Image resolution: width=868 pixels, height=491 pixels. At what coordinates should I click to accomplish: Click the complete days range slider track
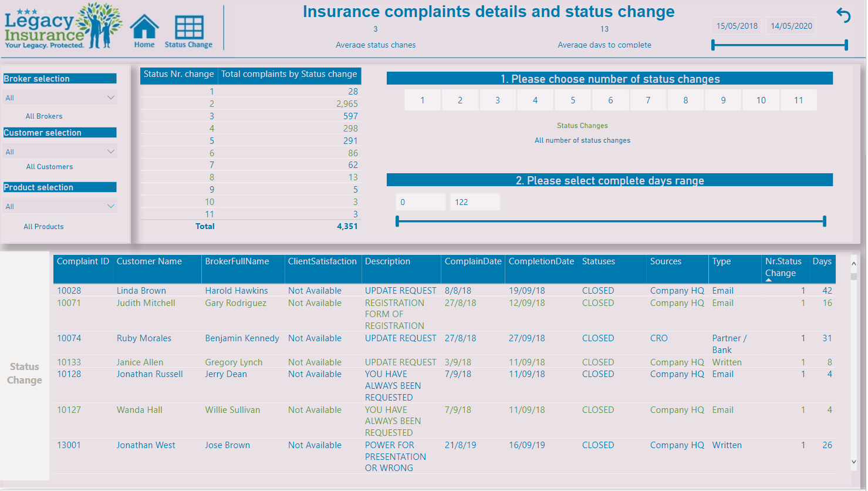(611, 221)
